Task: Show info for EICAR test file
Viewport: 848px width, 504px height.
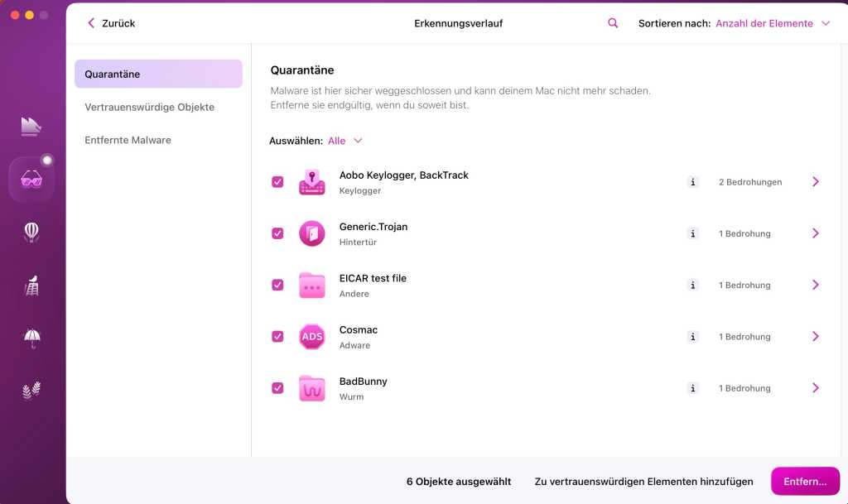Action: click(693, 285)
